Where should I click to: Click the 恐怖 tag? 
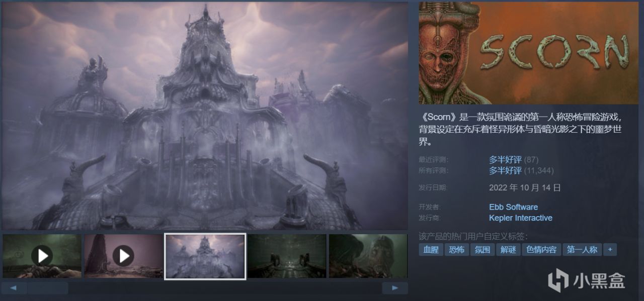pyautogui.click(x=456, y=249)
